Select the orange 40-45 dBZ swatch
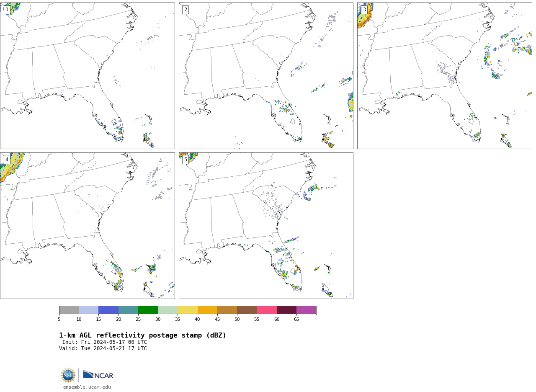The image size is (536, 392). click(207, 310)
